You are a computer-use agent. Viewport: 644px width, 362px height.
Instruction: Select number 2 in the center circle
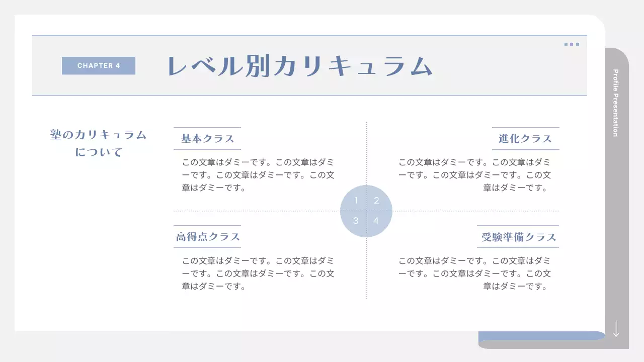[376, 200]
